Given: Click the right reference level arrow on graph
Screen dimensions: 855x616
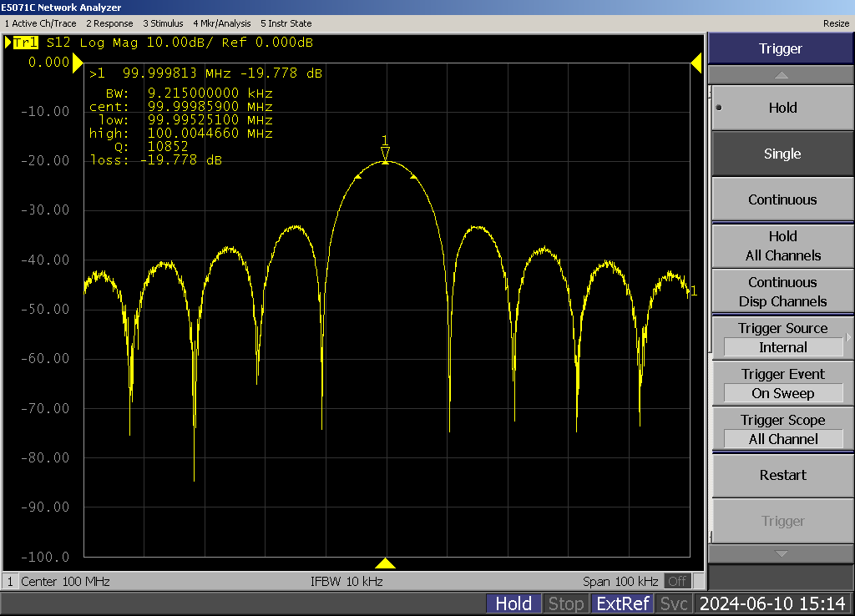Looking at the screenshot, I should (x=696, y=63).
